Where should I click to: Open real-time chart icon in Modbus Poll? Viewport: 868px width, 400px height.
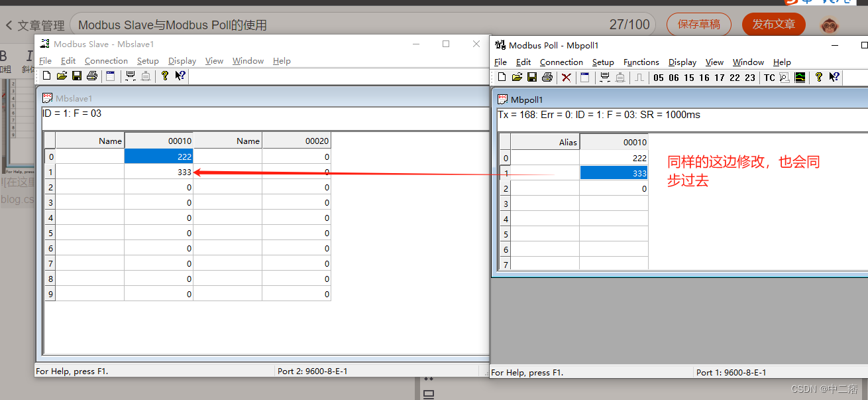tap(800, 78)
